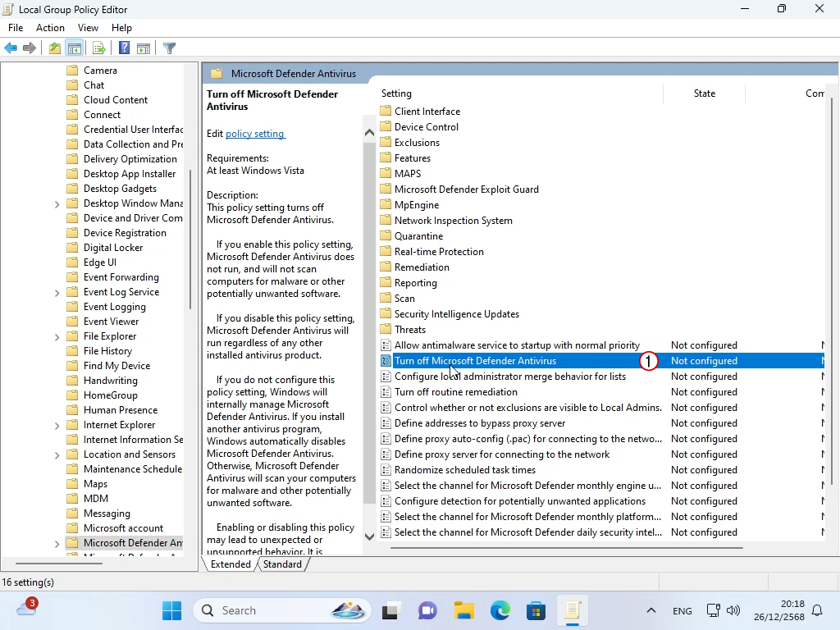Select the 'Turn off routine remediation' setting
This screenshot has height=630, width=840.
455,392
